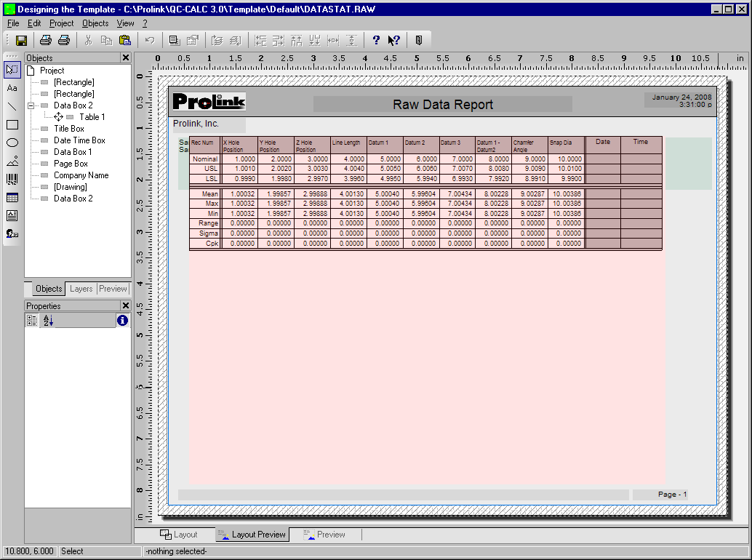
Task: Click the 'Page - 1' box on the report
Action: click(660, 495)
